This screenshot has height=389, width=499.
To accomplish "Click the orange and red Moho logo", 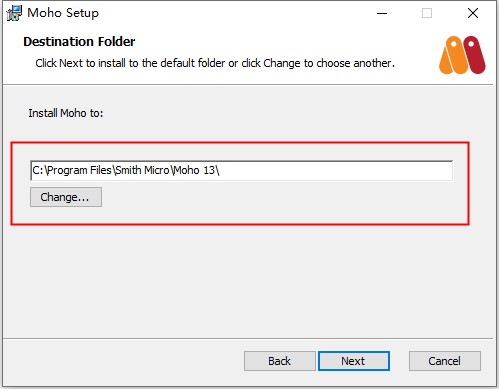I will pos(462,55).
